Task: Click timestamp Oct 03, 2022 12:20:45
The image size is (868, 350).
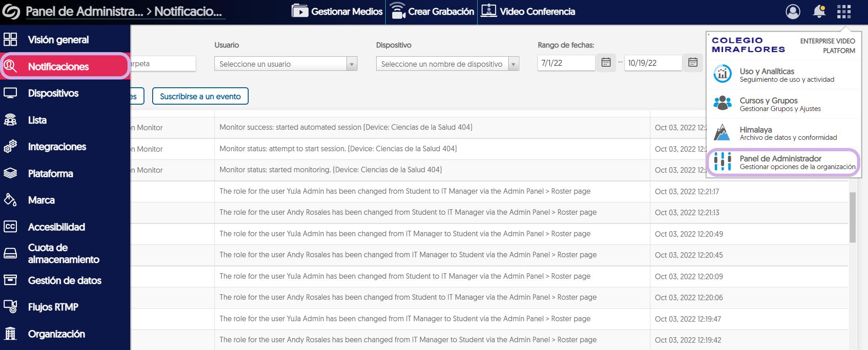Action: point(689,255)
